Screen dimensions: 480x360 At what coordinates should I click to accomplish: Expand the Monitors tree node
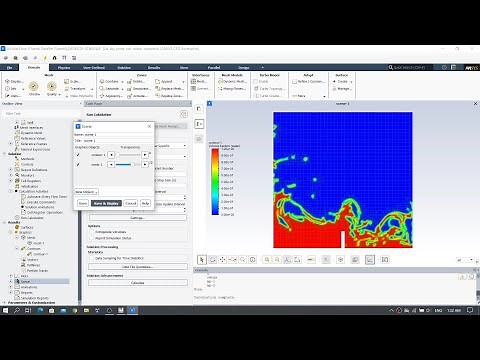tap(11, 175)
